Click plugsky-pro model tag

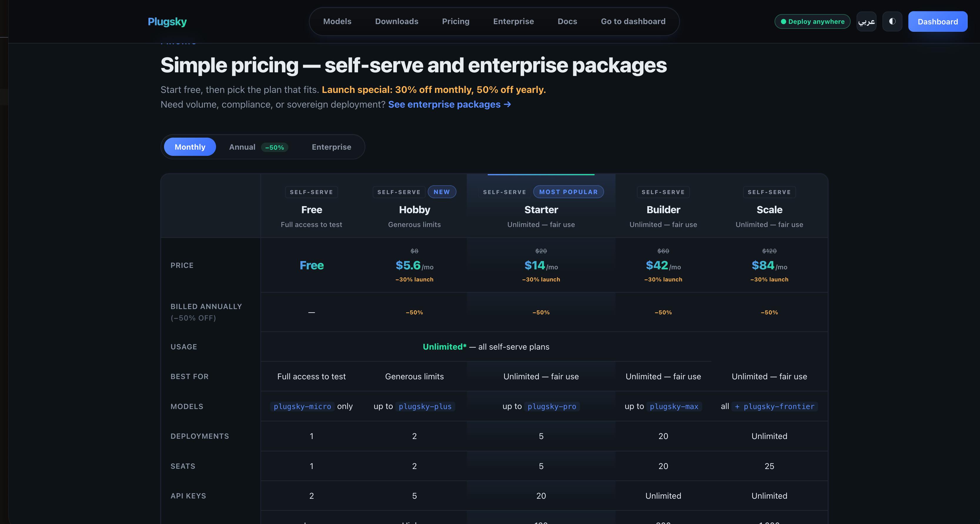[552, 406]
